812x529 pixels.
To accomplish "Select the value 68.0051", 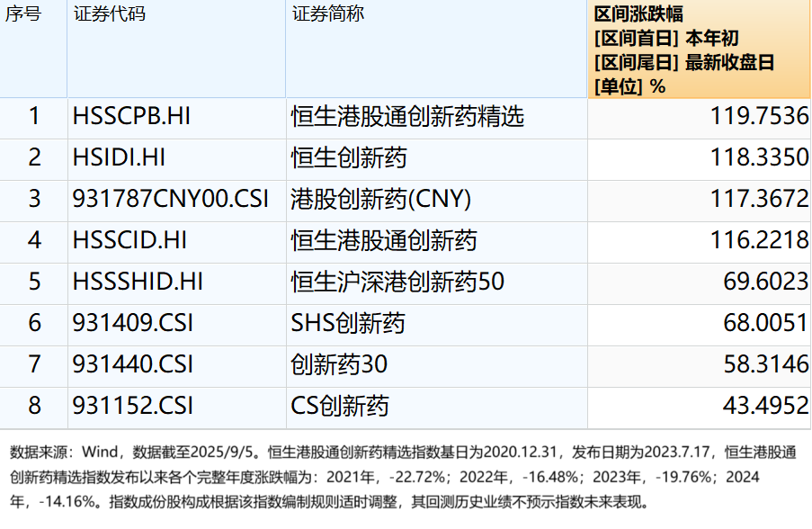I will pyautogui.click(x=765, y=323).
